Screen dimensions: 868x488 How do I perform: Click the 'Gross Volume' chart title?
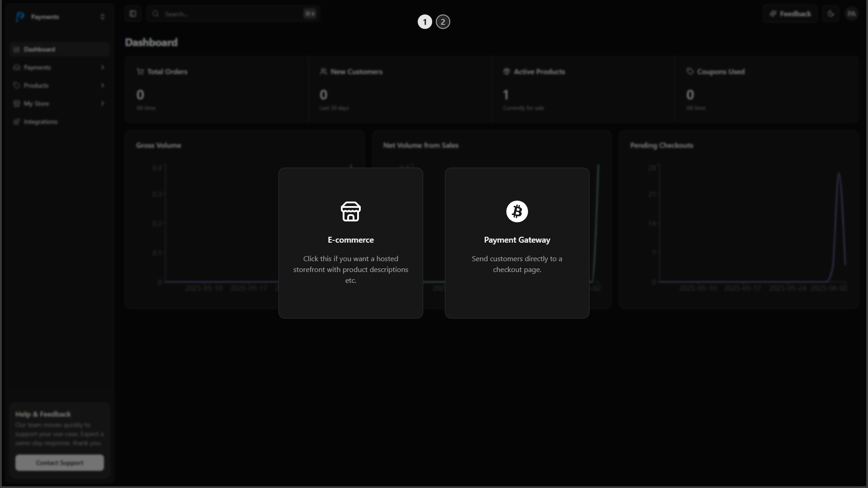pyautogui.click(x=159, y=145)
